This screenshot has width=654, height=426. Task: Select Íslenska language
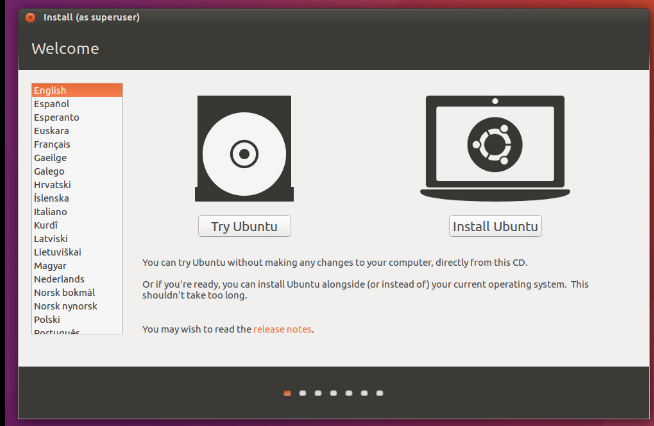pyautogui.click(x=77, y=198)
